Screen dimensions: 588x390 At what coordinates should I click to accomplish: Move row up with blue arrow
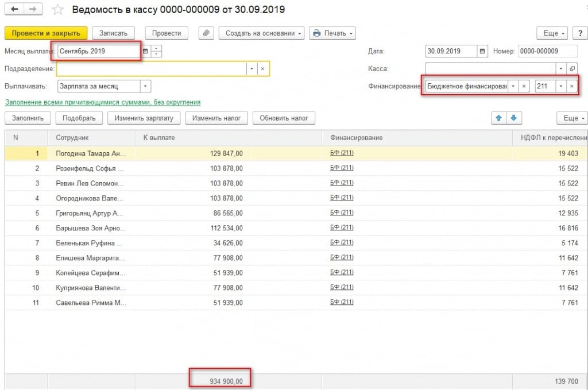(x=498, y=118)
